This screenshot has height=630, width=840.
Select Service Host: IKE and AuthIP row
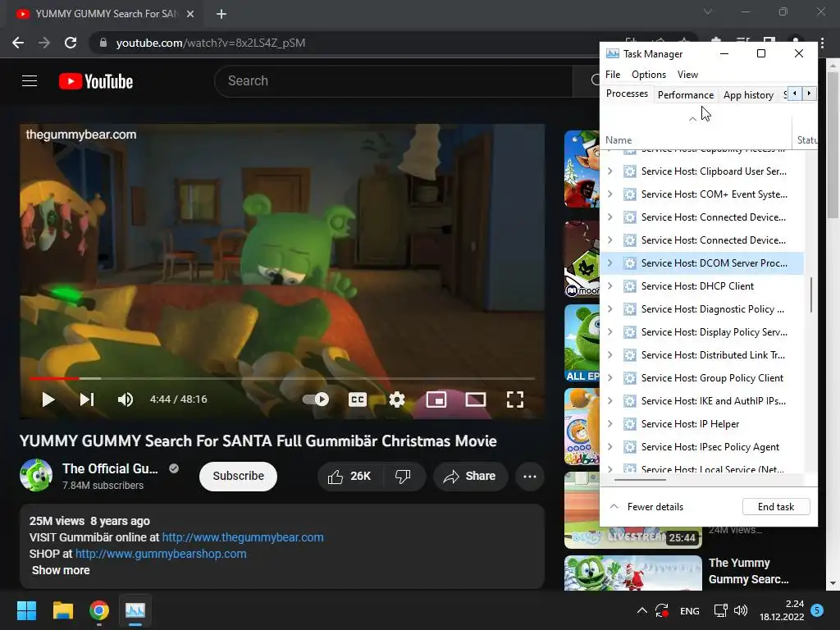pyautogui.click(x=702, y=400)
